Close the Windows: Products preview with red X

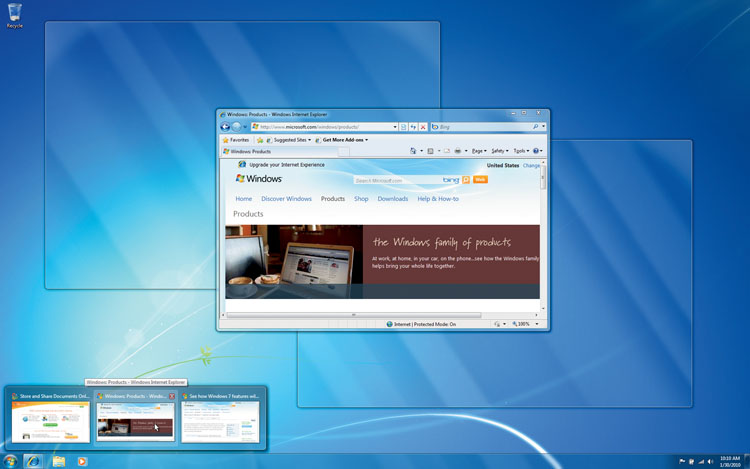pos(172,396)
